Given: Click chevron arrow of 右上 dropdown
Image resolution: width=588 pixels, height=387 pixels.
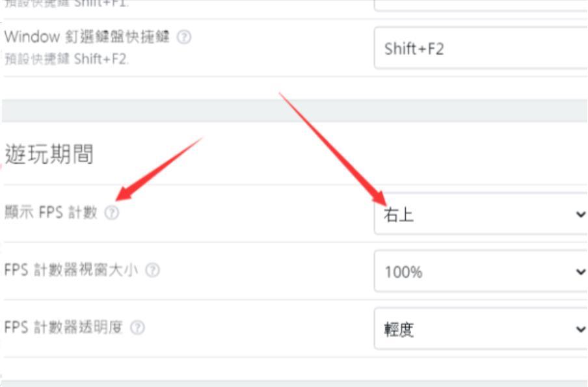Looking at the screenshot, I should click(x=580, y=215).
